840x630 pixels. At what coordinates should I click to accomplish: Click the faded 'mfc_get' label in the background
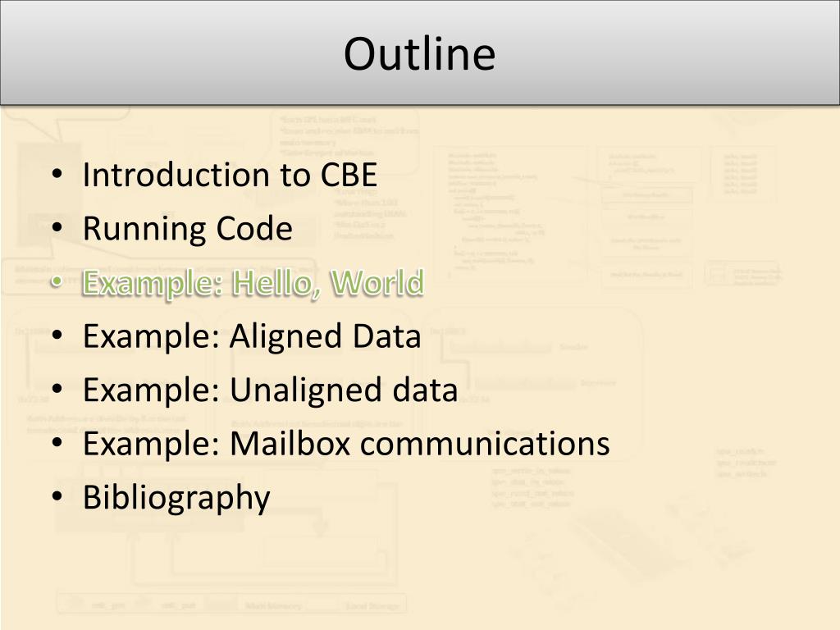click(108, 605)
